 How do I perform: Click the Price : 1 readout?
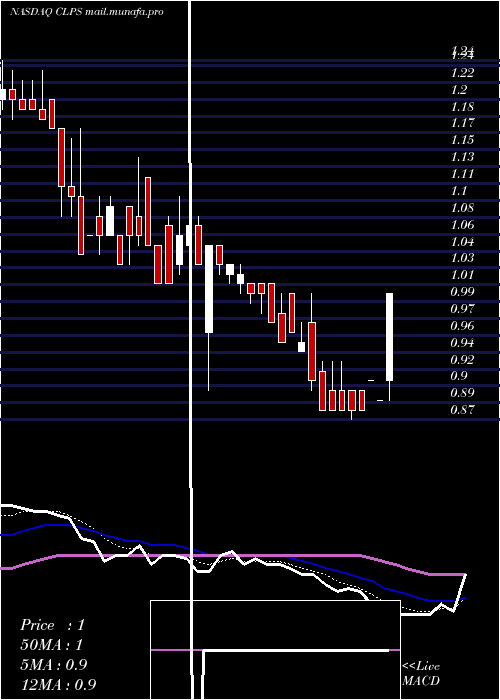click(x=52, y=625)
